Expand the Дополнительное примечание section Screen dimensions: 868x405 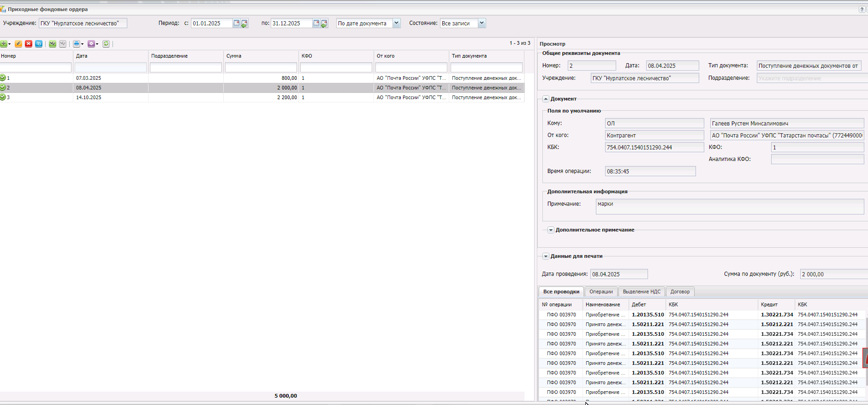pos(551,230)
